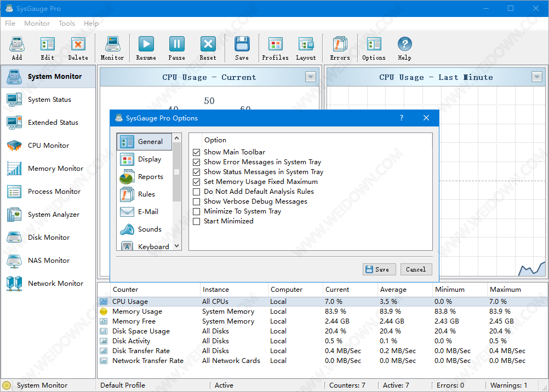This screenshot has width=549, height=392.
Task: Select the Display options category
Action: 145,159
